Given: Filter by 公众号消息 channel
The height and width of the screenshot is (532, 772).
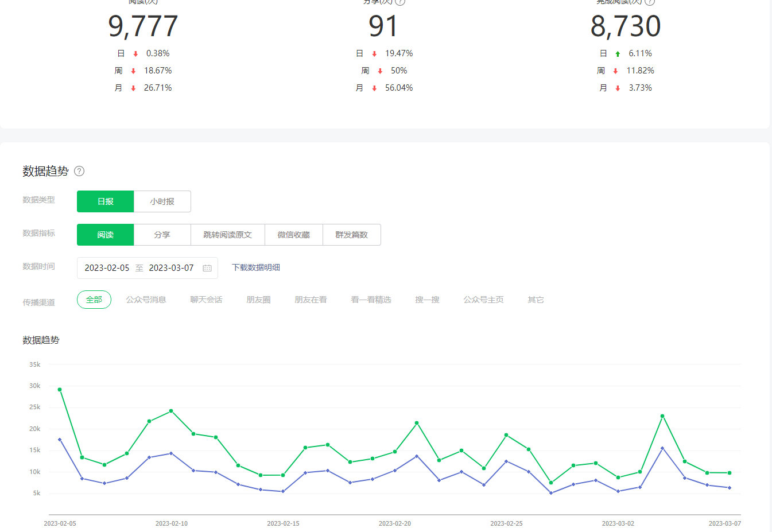Looking at the screenshot, I should point(146,300).
